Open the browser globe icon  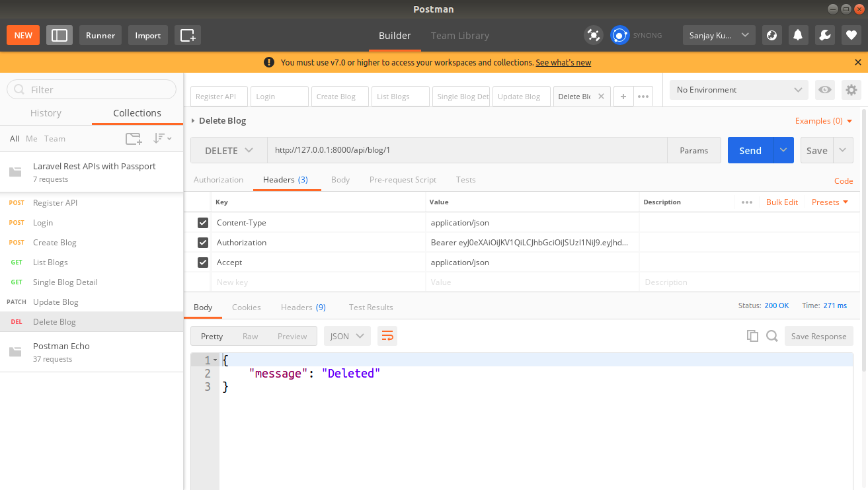coord(771,35)
